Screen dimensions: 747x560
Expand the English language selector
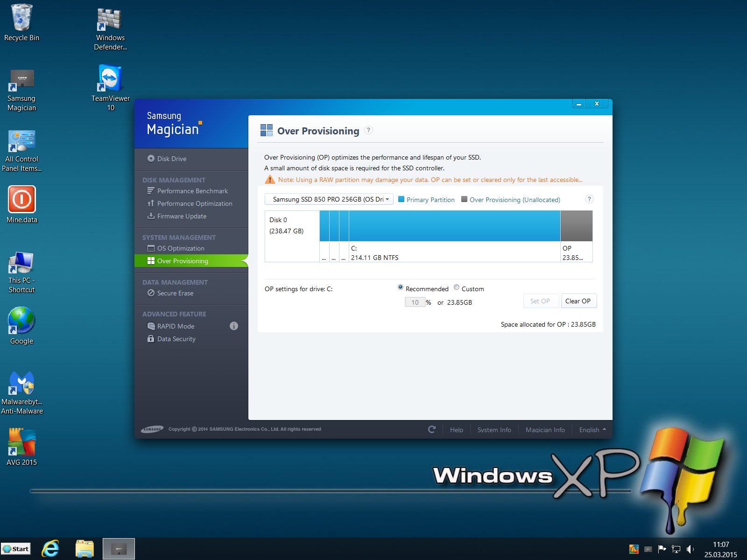coord(592,430)
